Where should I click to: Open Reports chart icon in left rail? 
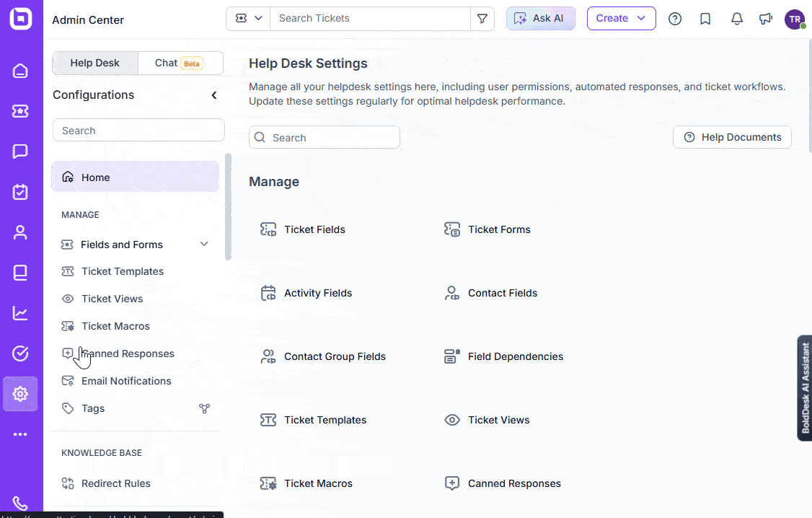20,313
